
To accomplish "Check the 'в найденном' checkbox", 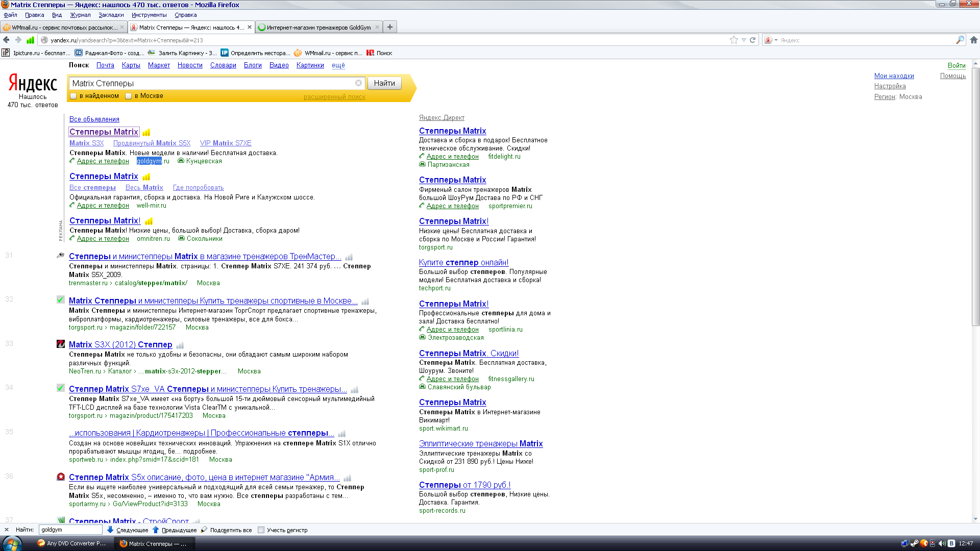I will (73, 96).
